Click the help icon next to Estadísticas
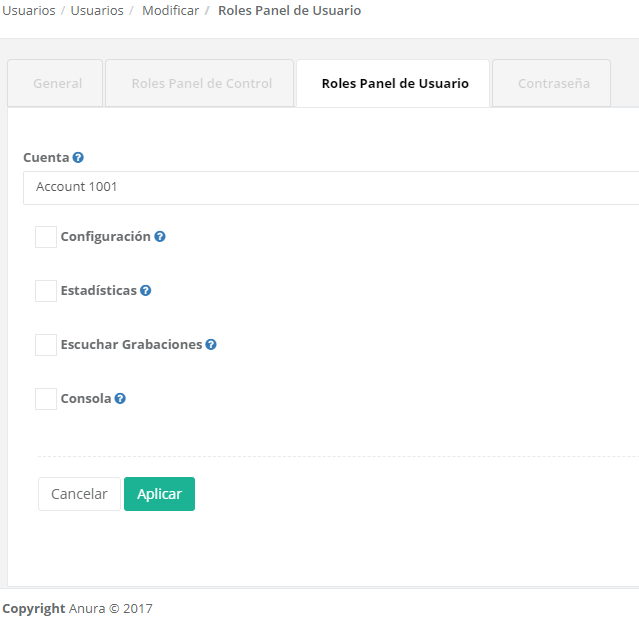 (x=145, y=290)
